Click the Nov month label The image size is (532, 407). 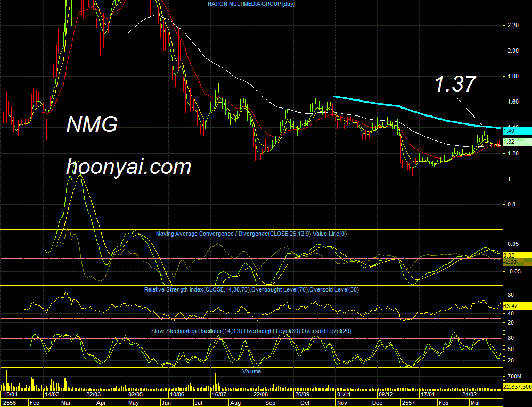pos(342,403)
